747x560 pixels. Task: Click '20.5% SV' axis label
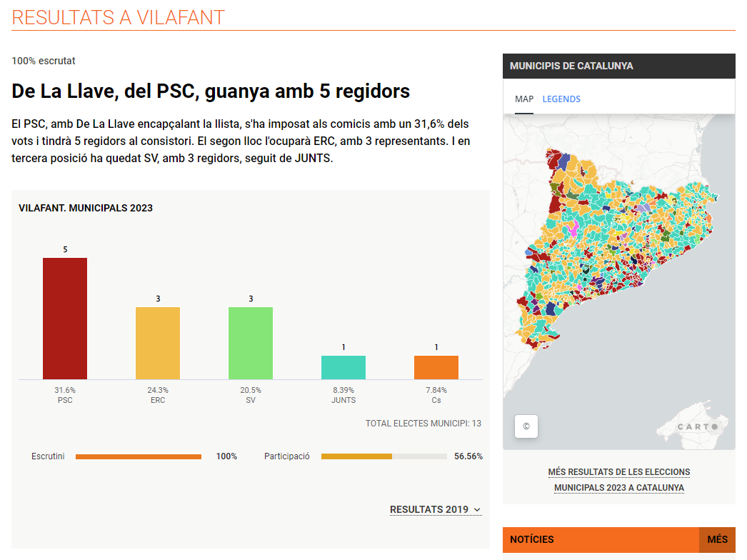tap(251, 395)
